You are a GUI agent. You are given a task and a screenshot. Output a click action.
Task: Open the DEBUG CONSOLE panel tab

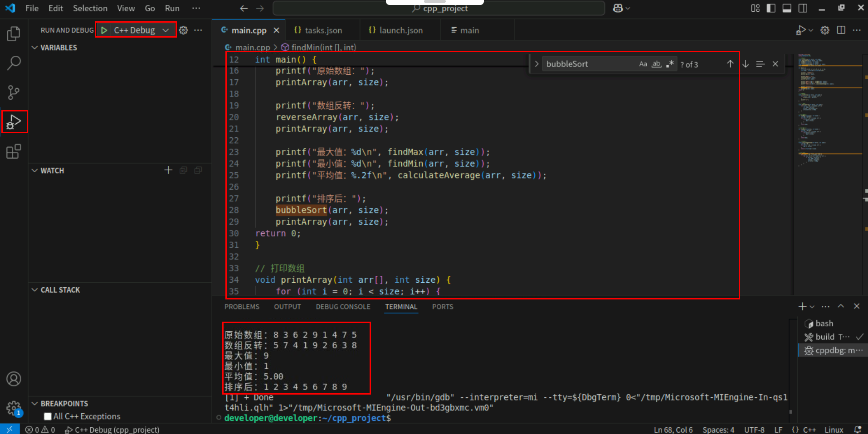click(x=343, y=307)
